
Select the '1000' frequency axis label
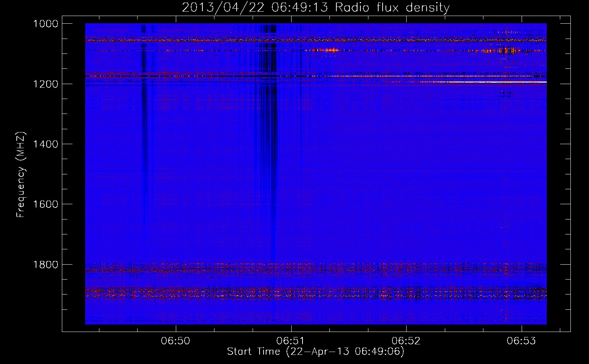[46, 24]
